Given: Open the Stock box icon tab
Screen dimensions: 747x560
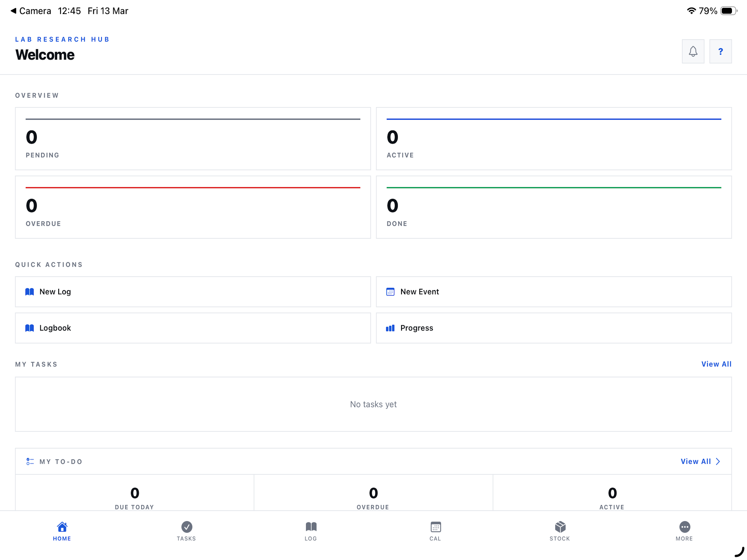Looking at the screenshot, I should 560,527.
